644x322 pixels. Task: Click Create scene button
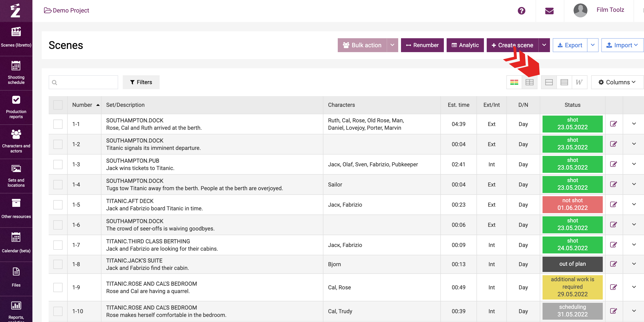click(512, 45)
